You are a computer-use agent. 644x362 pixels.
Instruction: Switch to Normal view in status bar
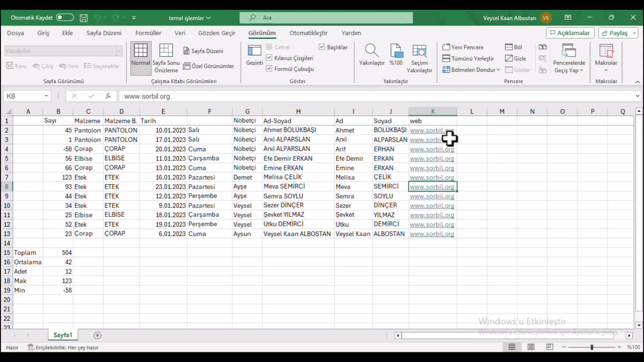click(x=512, y=347)
